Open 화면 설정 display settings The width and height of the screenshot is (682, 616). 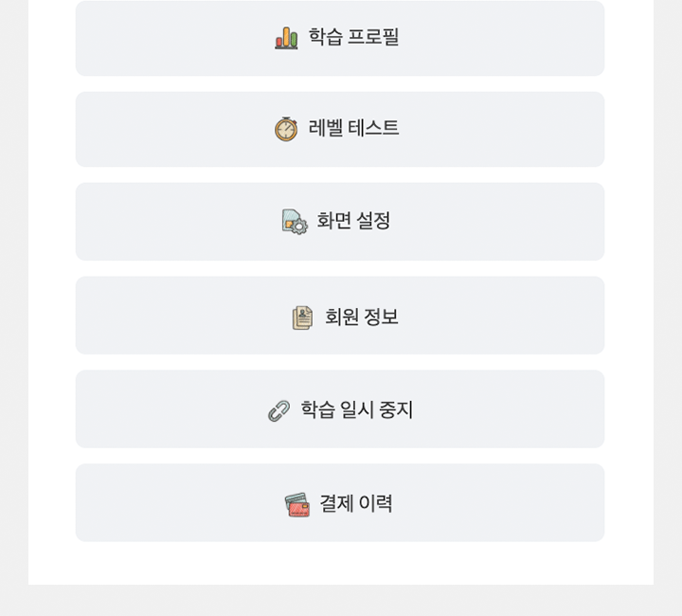point(339,222)
